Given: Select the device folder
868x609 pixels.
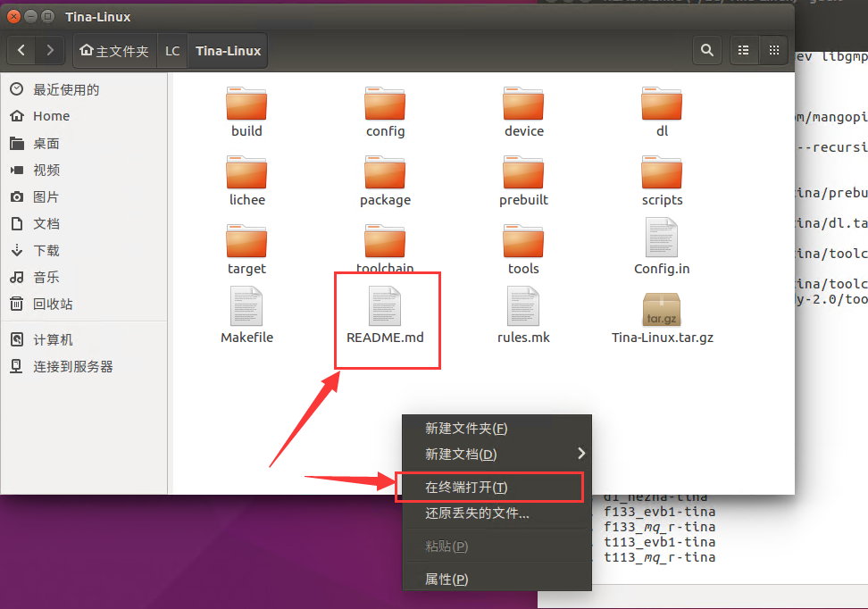Looking at the screenshot, I should [523, 113].
